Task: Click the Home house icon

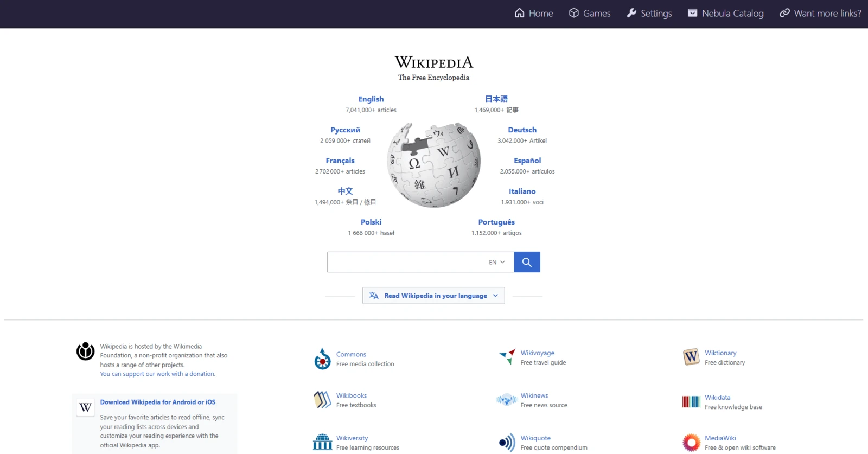Action: 520,13
